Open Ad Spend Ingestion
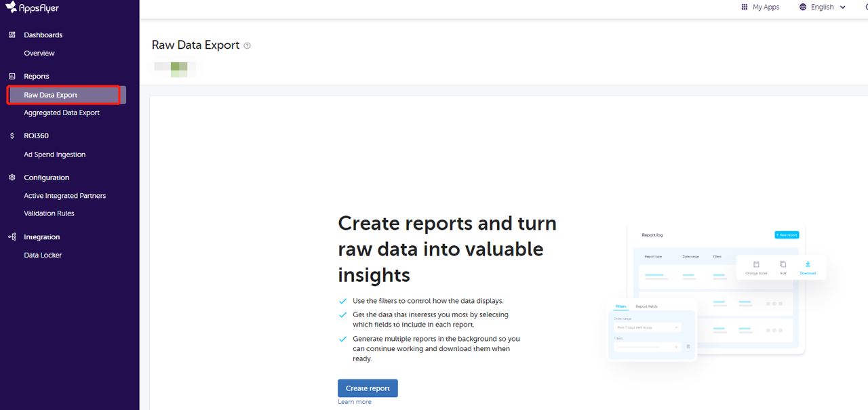 coord(55,155)
